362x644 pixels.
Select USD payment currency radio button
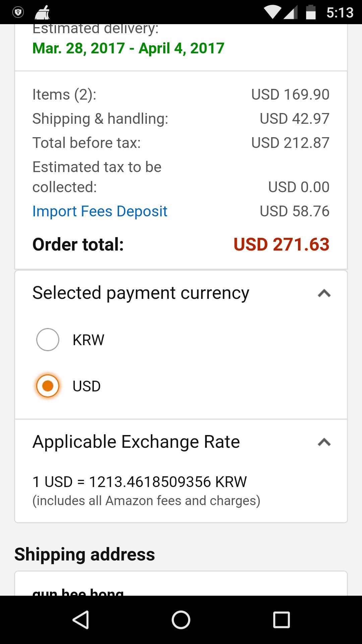pos(48,386)
